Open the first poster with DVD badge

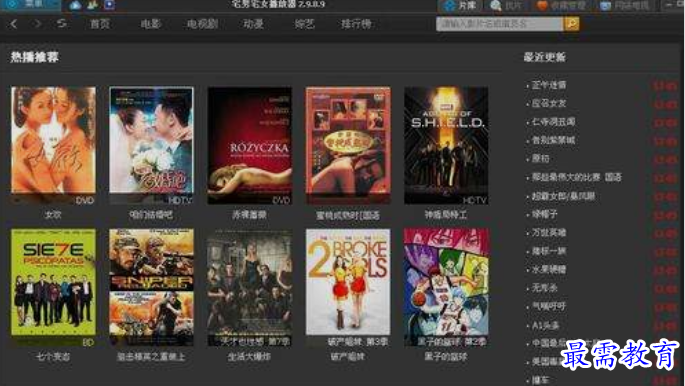[53, 145]
